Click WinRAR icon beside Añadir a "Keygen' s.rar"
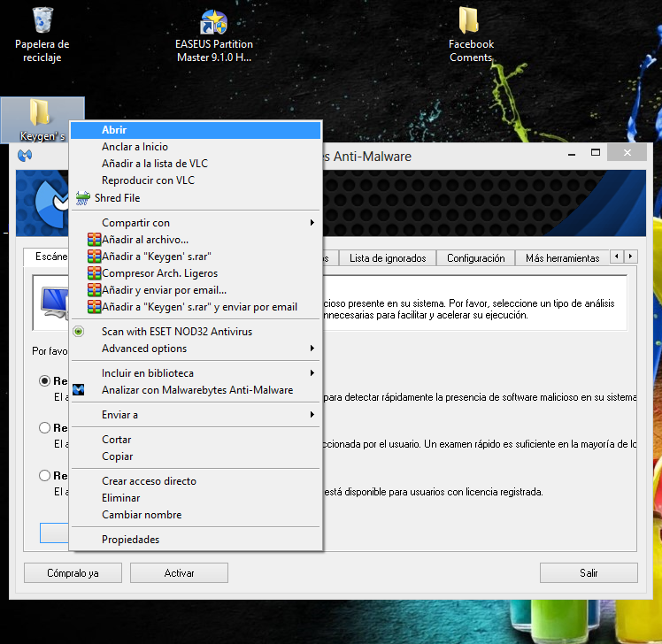Image resolution: width=662 pixels, height=644 pixels. point(94,257)
